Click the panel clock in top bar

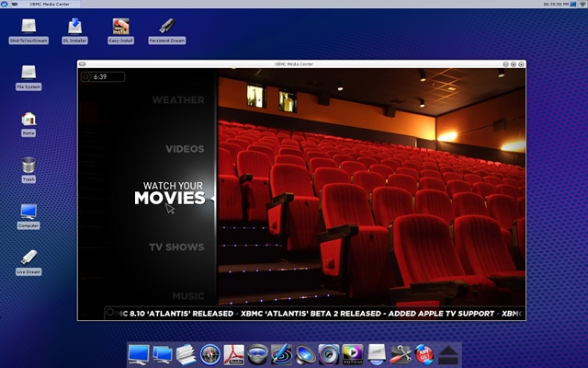(556, 4)
